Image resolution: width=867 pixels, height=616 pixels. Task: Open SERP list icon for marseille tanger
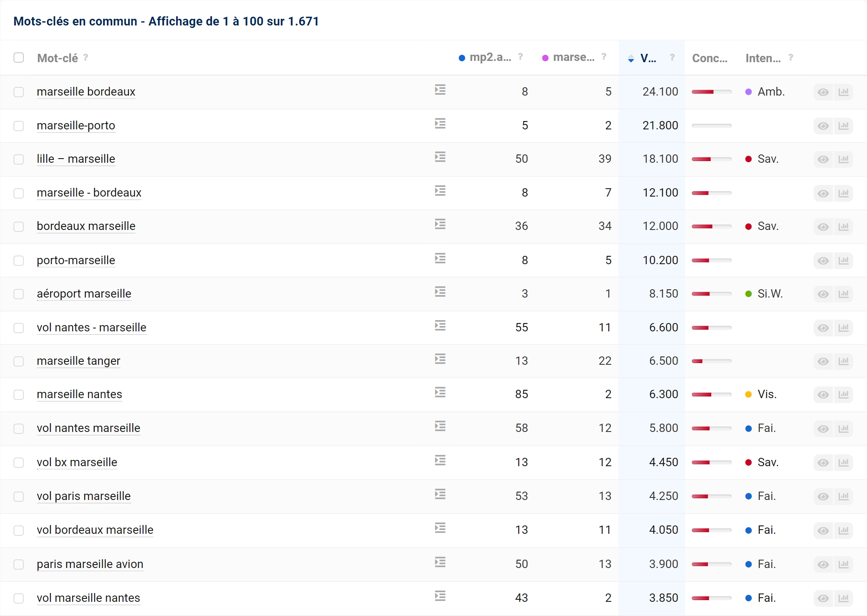pyautogui.click(x=440, y=359)
